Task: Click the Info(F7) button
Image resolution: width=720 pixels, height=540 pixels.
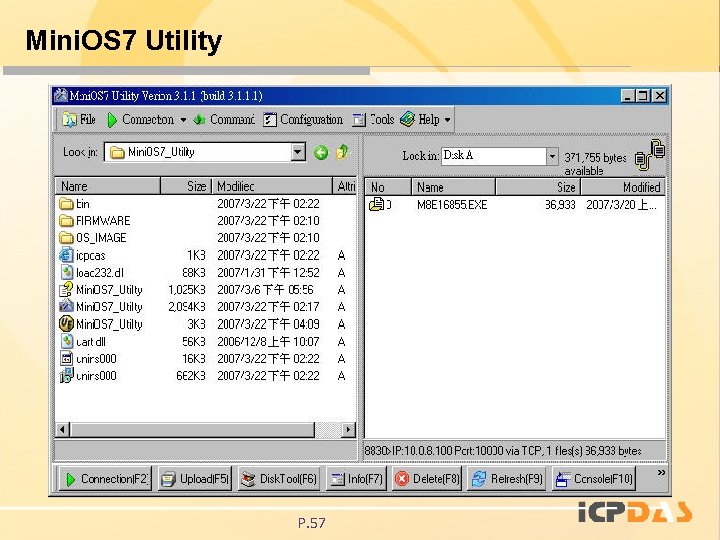Action: (x=356, y=479)
